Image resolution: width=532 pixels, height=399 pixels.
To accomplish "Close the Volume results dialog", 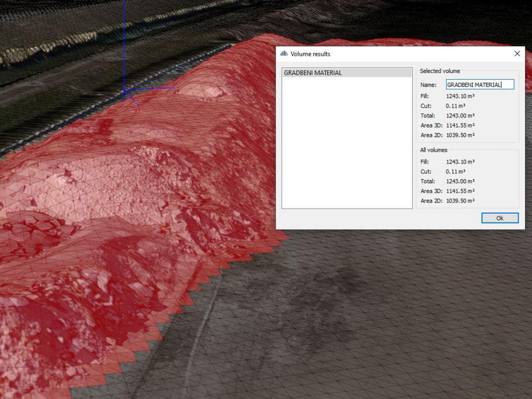I will 517,54.
